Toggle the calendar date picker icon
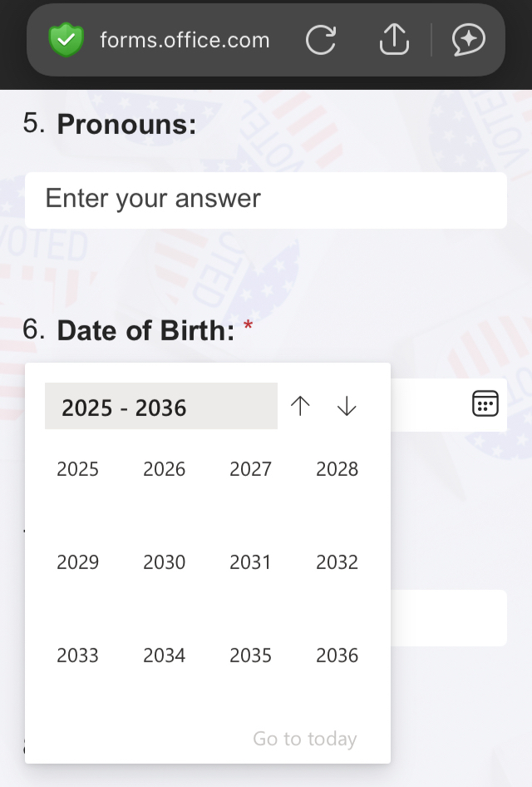Screen dimensions: 532x787 point(485,403)
